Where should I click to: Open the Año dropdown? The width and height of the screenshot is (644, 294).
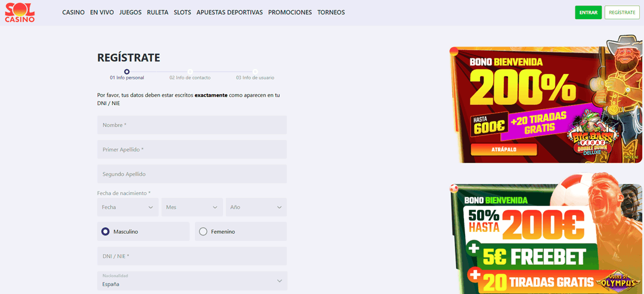tap(256, 208)
